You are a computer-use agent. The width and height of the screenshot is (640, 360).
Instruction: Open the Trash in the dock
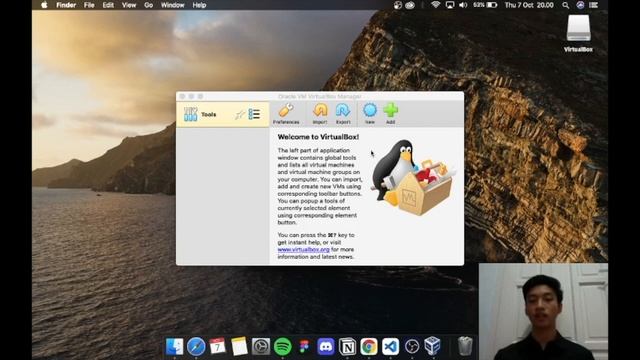(465, 346)
